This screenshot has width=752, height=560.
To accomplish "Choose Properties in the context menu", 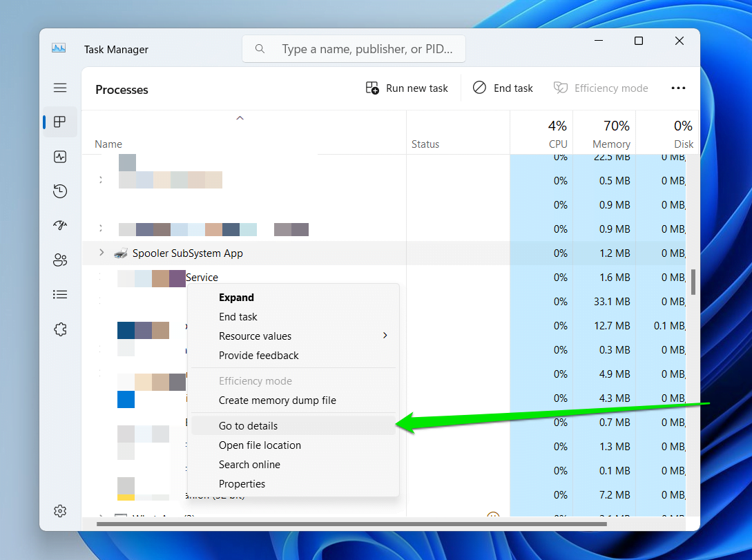I will coord(293,484).
